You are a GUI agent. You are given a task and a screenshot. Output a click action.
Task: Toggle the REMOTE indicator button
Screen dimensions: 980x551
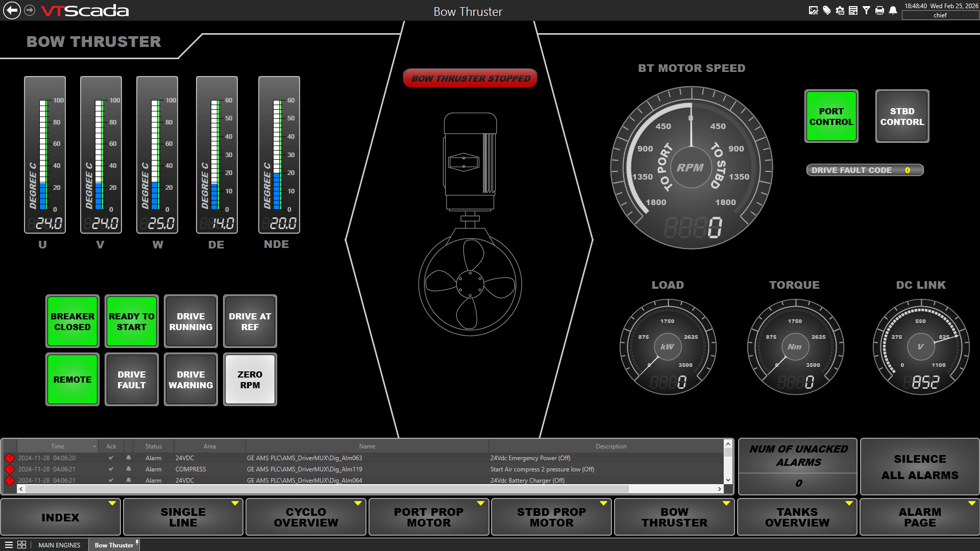pyautogui.click(x=72, y=380)
